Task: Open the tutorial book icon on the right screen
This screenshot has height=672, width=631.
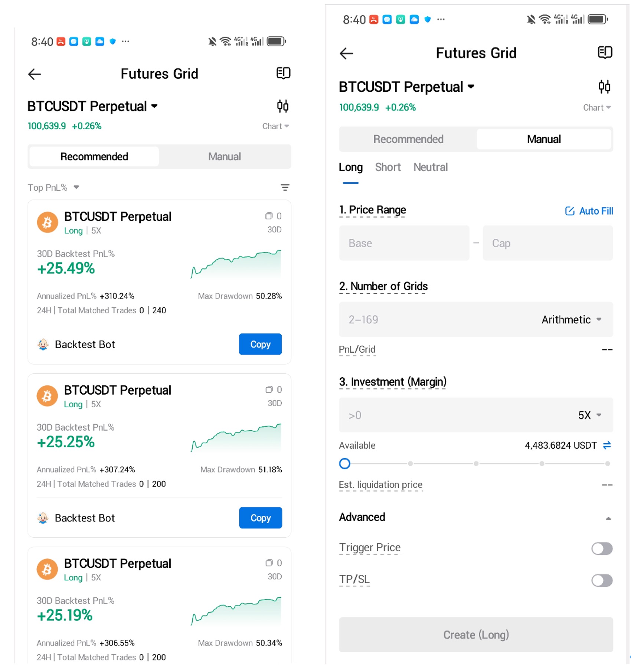Action: click(605, 53)
